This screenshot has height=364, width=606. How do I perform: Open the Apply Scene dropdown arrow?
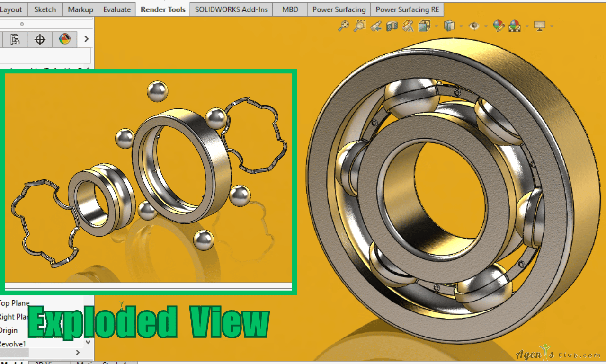pos(526,26)
